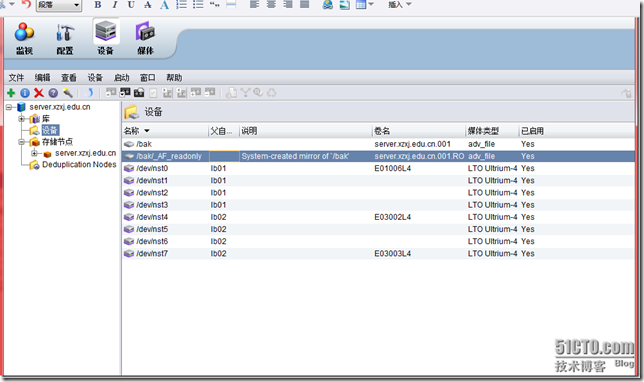Collapse the server.xzxj.edu.cn root tree node

tap(9, 107)
